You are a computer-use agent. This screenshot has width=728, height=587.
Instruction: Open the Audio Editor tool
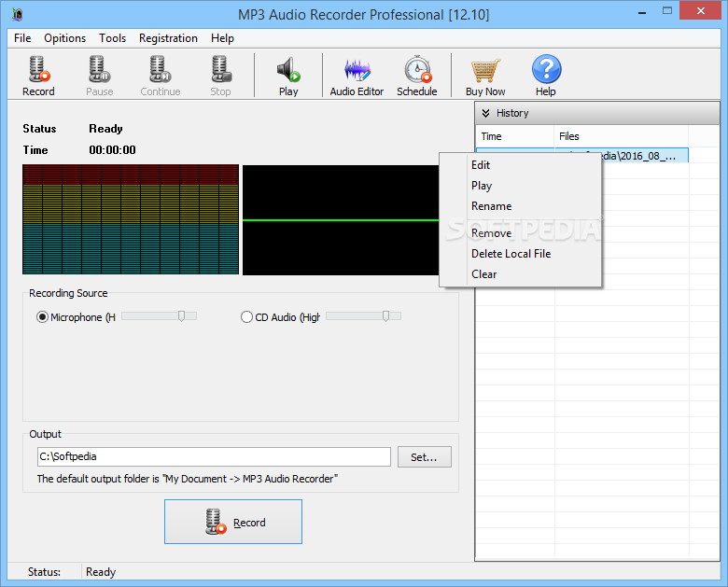[x=357, y=76]
